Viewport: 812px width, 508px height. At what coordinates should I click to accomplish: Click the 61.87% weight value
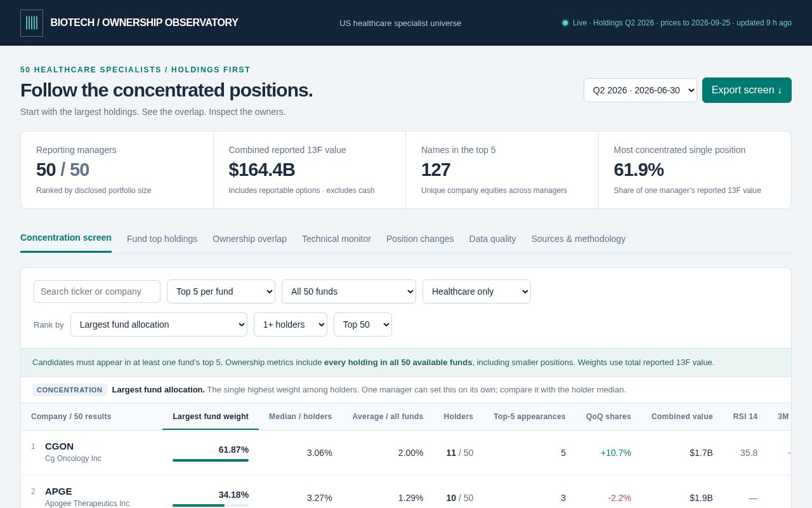233,450
